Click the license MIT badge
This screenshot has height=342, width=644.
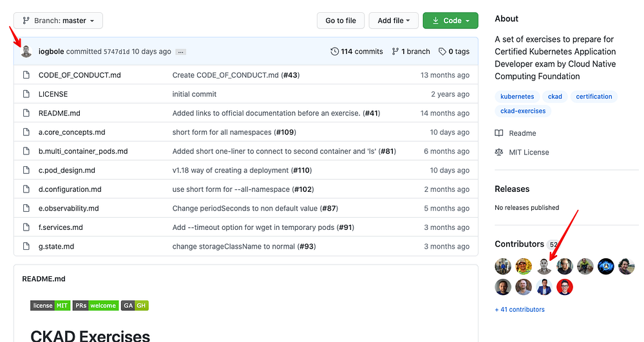50,305
